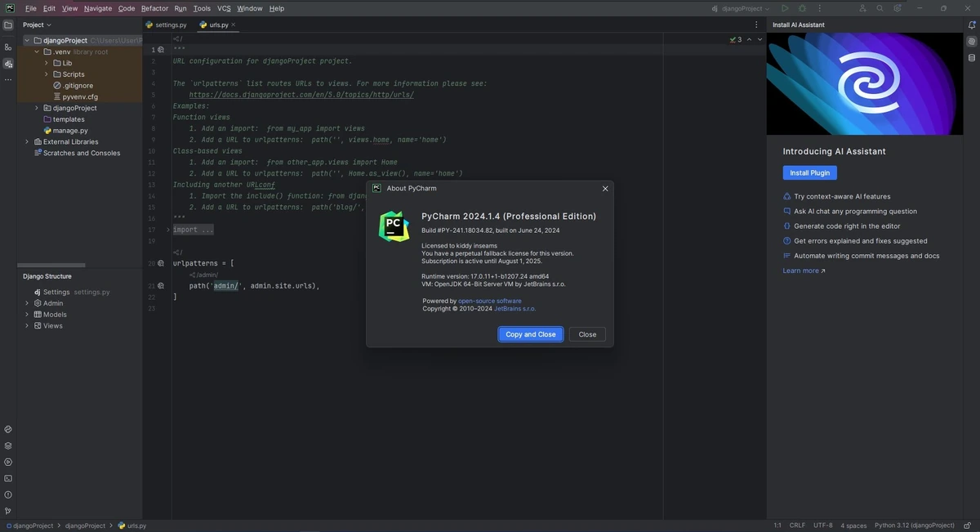
Task: Click Copy and Close button
Action: click(531, 334)
